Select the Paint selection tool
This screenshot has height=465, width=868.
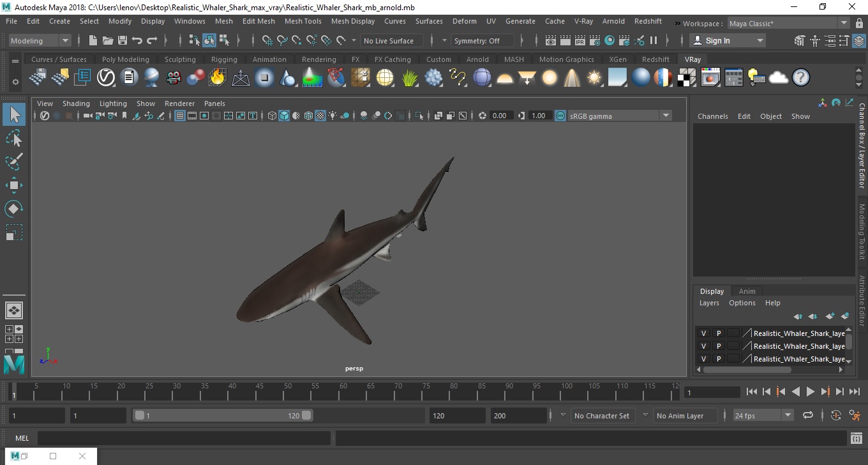pyautogui.click(x=14, y=162)
